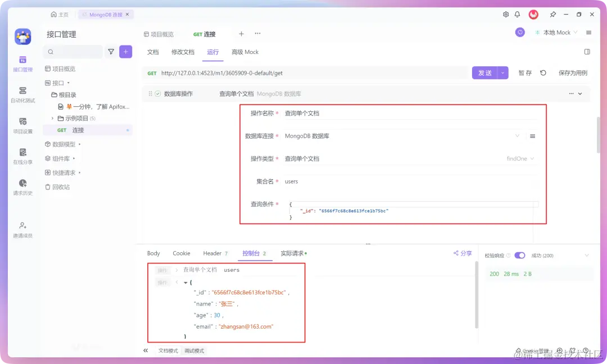Click the 暂存 button
Image resolution: width=607 pixels, height=364 pixels.
(525, 72)
